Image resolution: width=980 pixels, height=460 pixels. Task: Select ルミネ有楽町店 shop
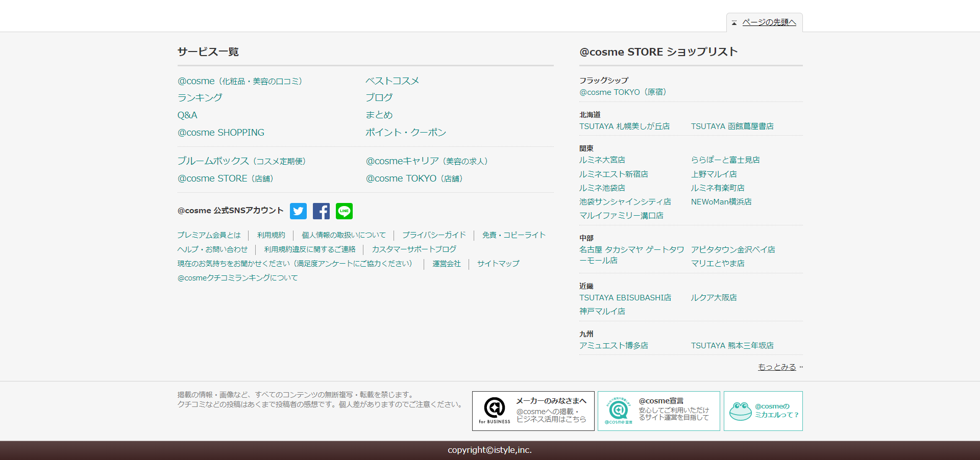(718, 188)
